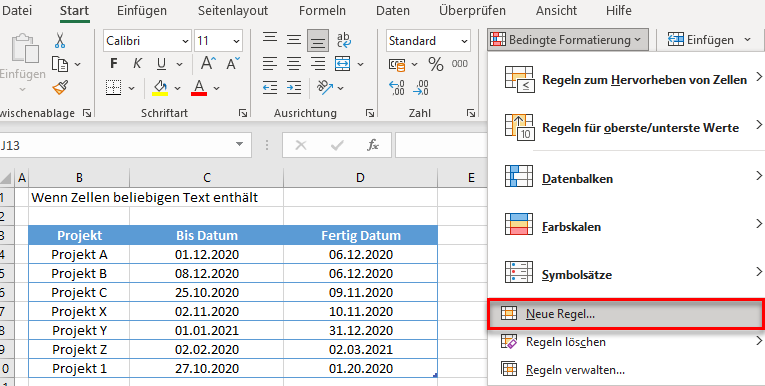Open the Regeln löschen submenu
765x386 pixels.
(626, 342)
